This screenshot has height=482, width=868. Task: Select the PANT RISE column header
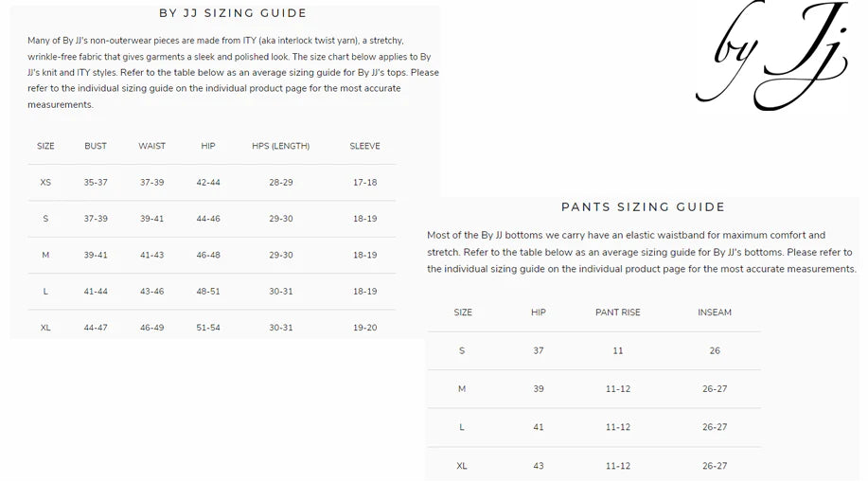pyautogui.click(x=617, y=312)
